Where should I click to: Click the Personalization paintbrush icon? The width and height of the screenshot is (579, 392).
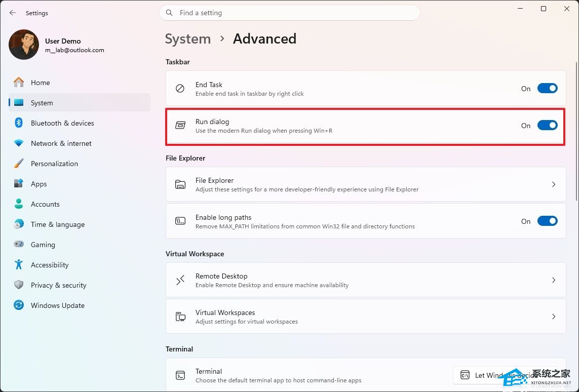[19, 164]
